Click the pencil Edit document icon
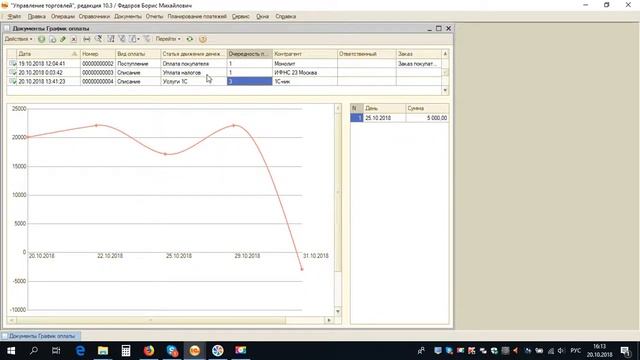The width and height of the screenshot is (640, 360). click(x=63, y=39)
